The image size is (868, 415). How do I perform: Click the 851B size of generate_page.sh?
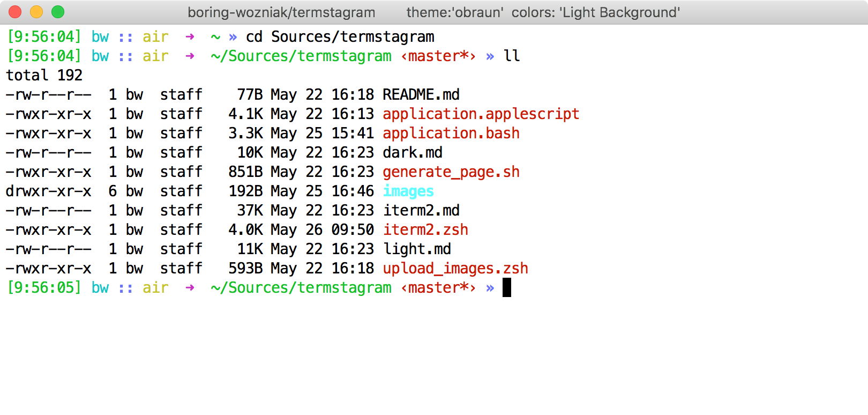tap(246, 172)
